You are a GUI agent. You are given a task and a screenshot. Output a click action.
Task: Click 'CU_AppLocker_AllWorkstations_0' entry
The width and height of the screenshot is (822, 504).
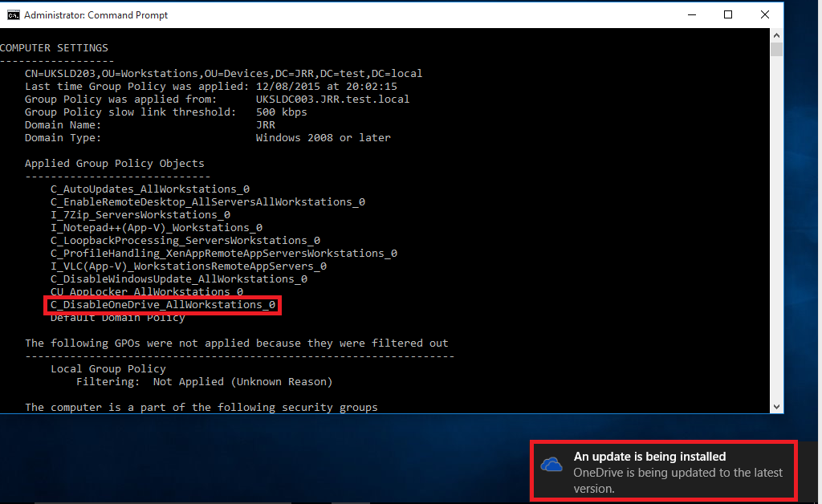click(147, 291)
